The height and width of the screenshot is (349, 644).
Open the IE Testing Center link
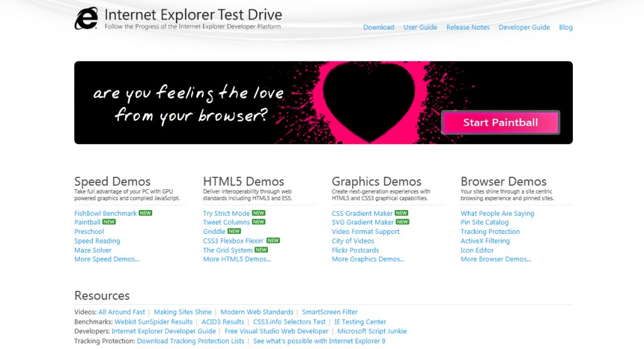360,322
